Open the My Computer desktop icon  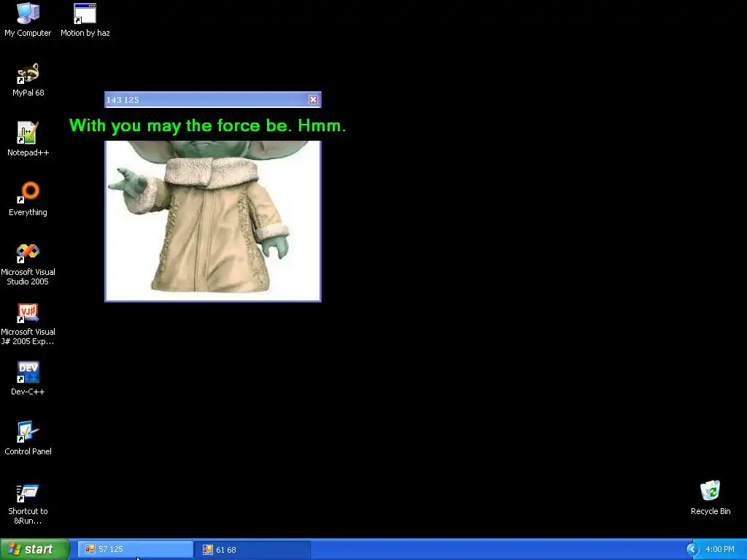(x=28, y=20)
